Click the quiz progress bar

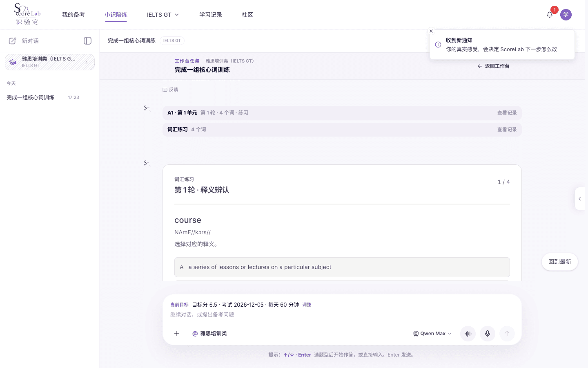pos(342,204)
